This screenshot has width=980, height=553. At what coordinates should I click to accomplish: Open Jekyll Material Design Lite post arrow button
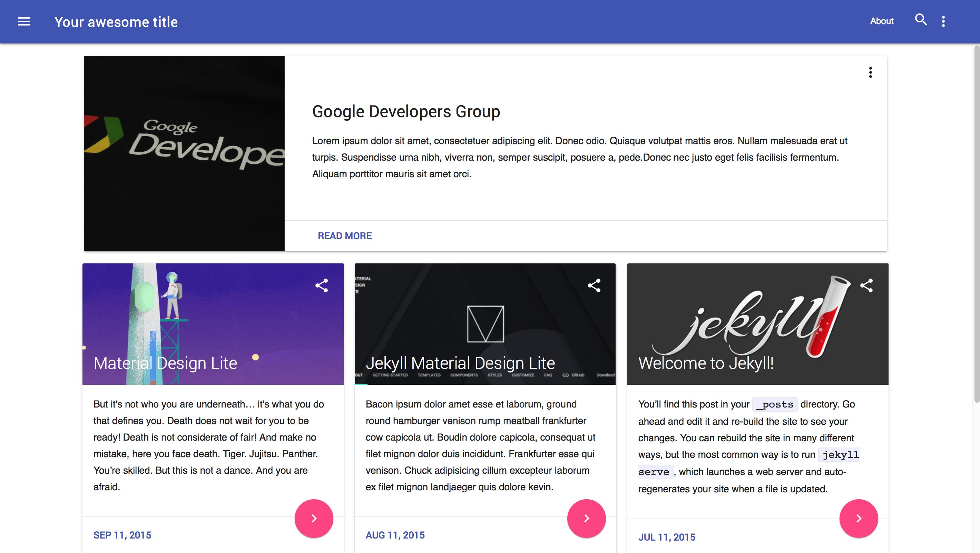(x=586, y=519)
